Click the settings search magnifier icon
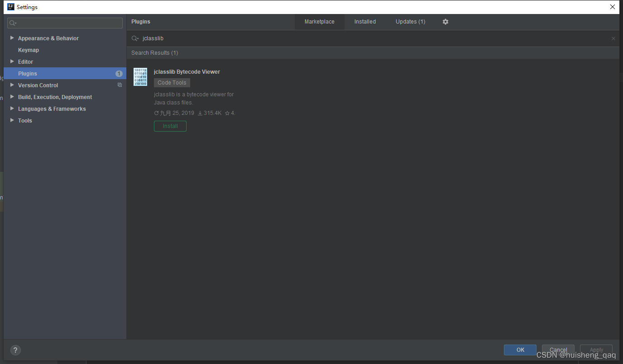This screenshot has height=364, width=623. click(x=13, y=23)
